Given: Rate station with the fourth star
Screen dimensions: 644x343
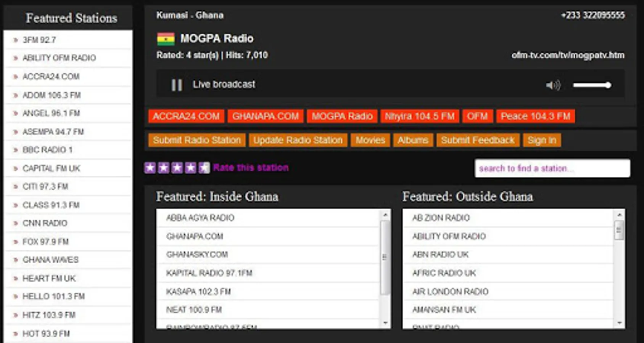Looking at the screenshot, I should click(x=191, y=168).
